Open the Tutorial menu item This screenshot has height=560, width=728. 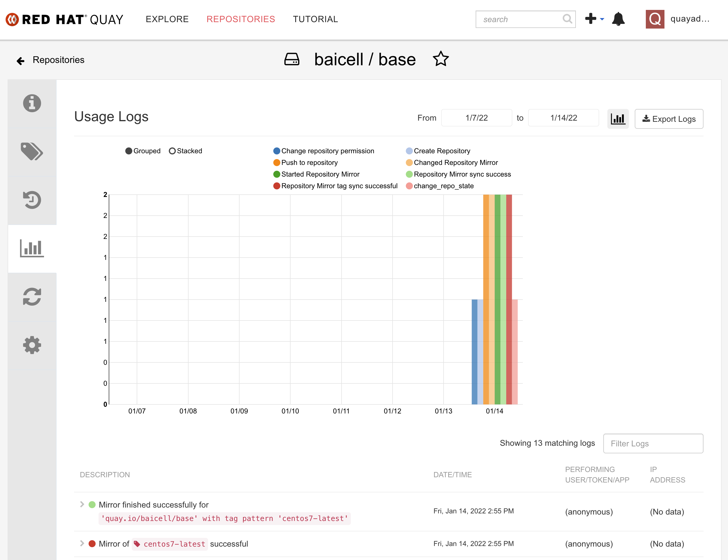[315, 19]
